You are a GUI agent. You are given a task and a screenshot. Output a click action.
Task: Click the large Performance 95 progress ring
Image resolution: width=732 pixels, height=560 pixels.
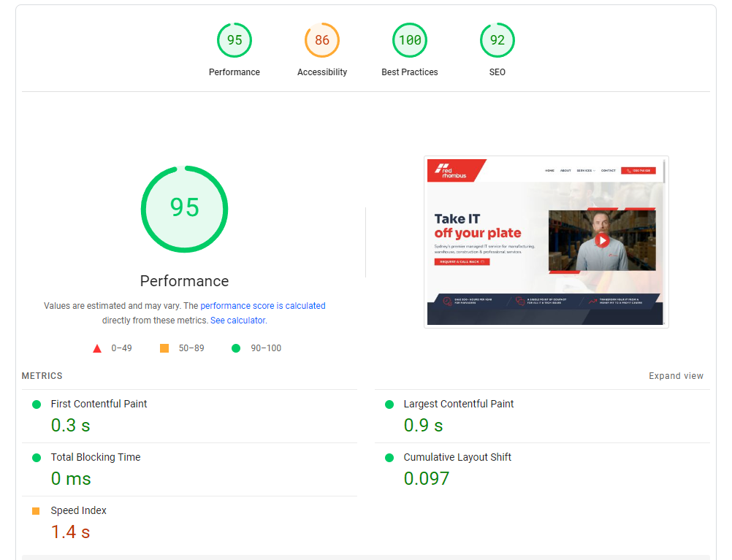point(184,209)
